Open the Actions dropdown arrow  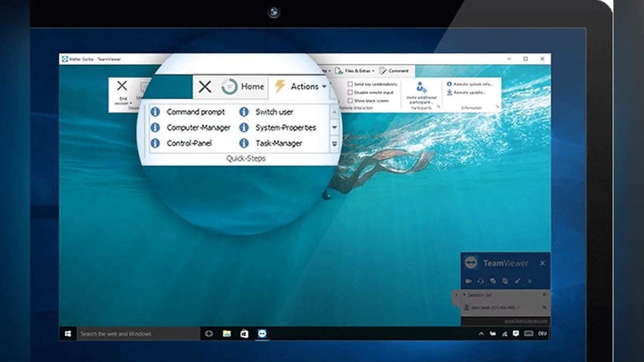pos(324,87)
